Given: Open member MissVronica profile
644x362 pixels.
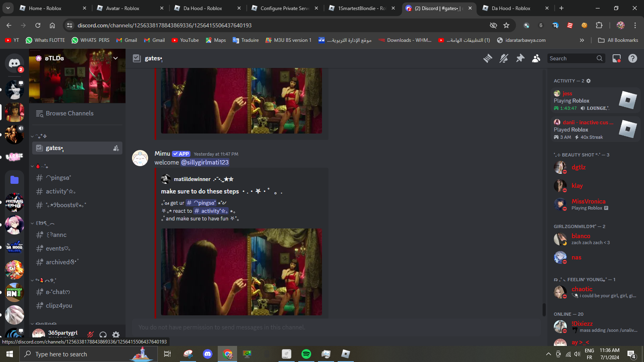Looking at the screenshot, I should [x=595, y=204].
